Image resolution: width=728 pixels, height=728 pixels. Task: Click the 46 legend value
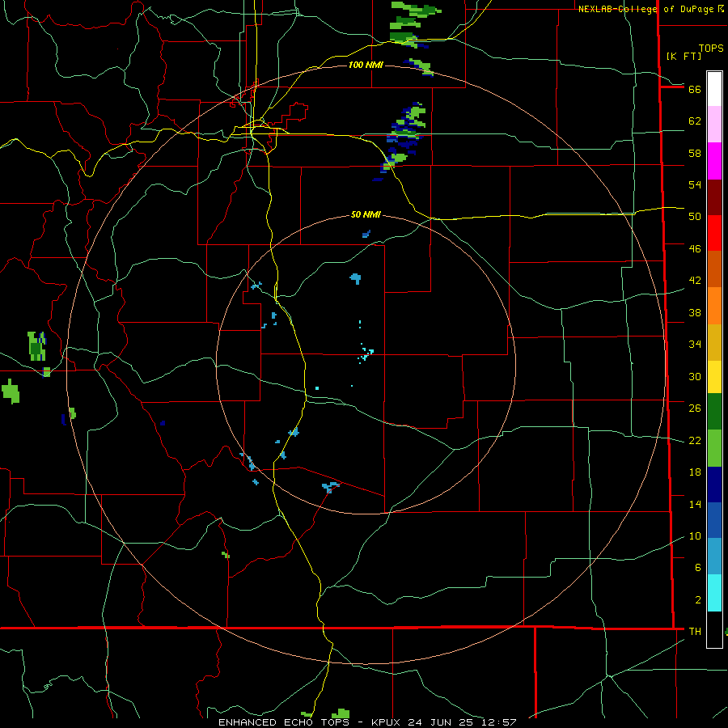pyautogui.click(x=695, y=249)
